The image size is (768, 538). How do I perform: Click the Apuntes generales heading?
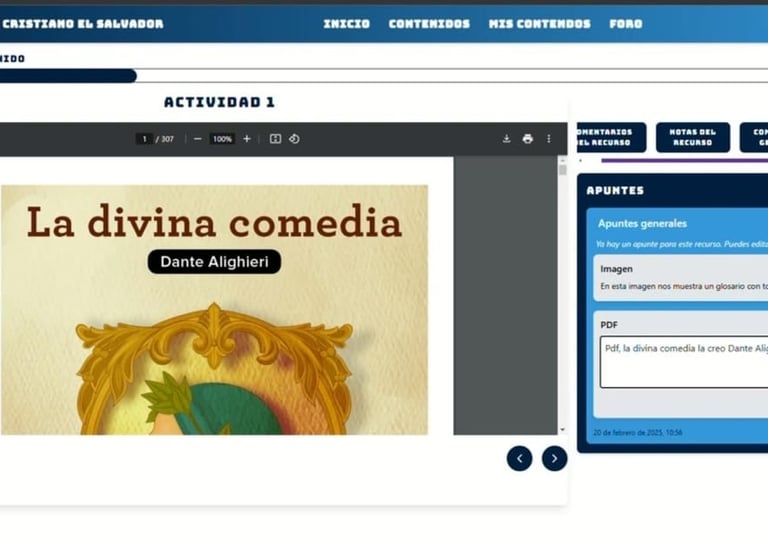pos(642,223)
